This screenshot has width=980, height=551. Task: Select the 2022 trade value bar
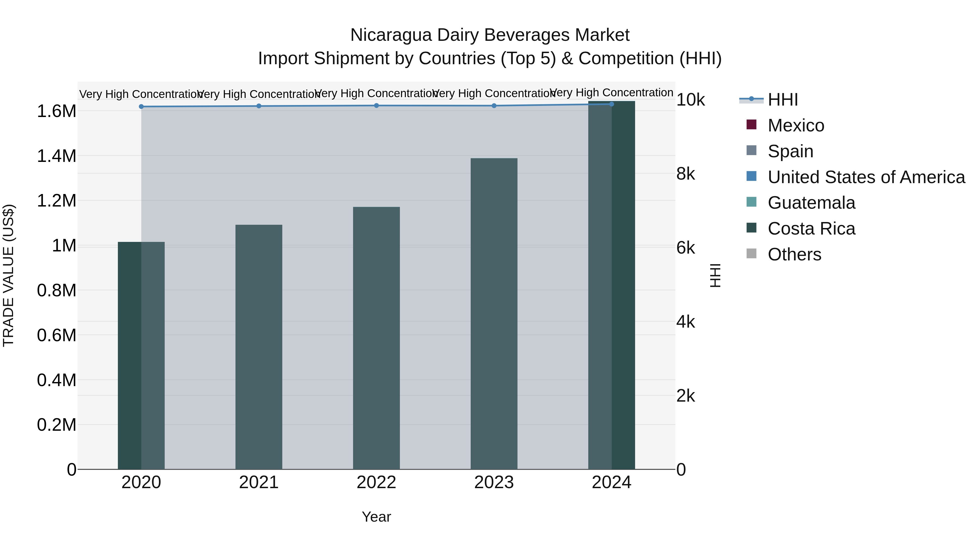pyautogui.click(x=376, y=338)
